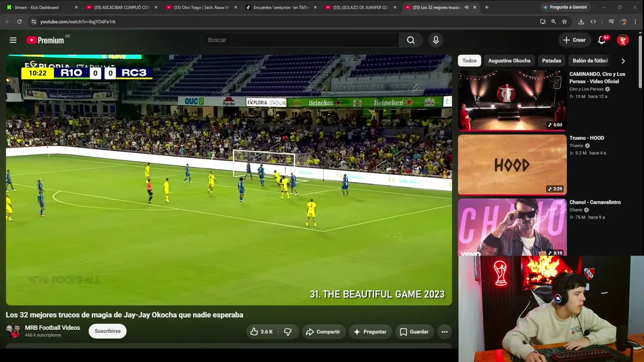Click the Buscar search field
The image size is (644, 362).
tap(301, 40)
